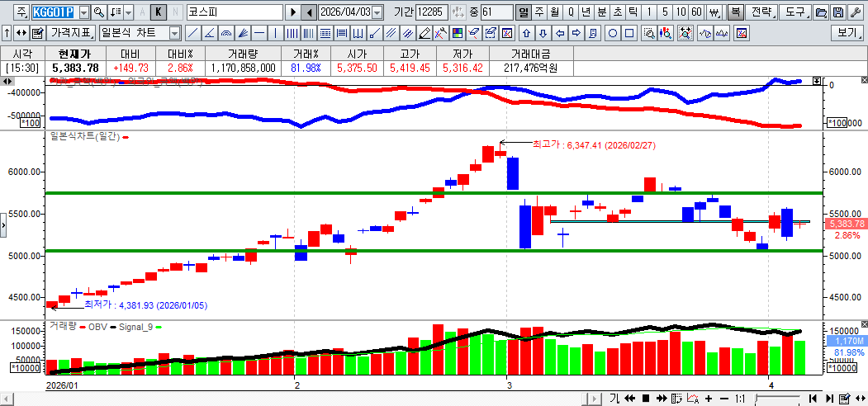Open the 도구 tools menu
This screenshot has height=406, width=868.
click(796, 12)
